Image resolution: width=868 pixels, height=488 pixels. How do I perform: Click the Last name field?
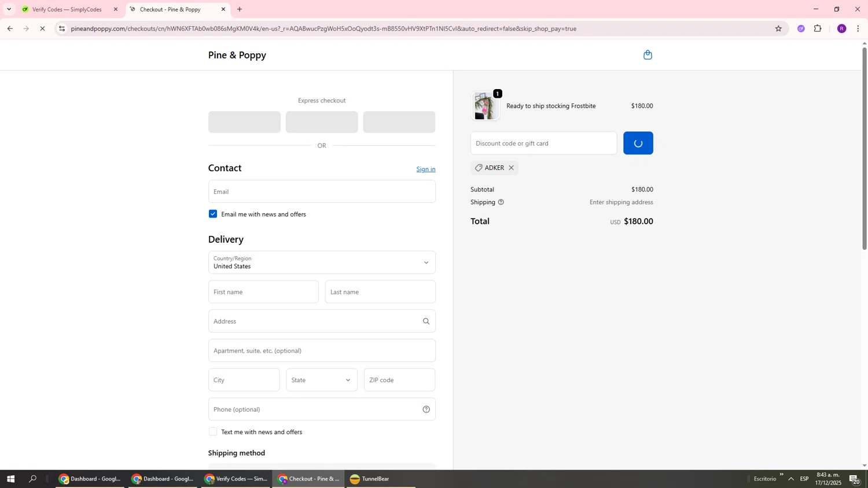380,292
